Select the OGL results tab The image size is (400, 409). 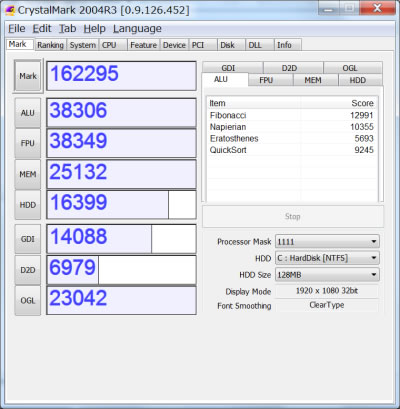tap(353, 68)
